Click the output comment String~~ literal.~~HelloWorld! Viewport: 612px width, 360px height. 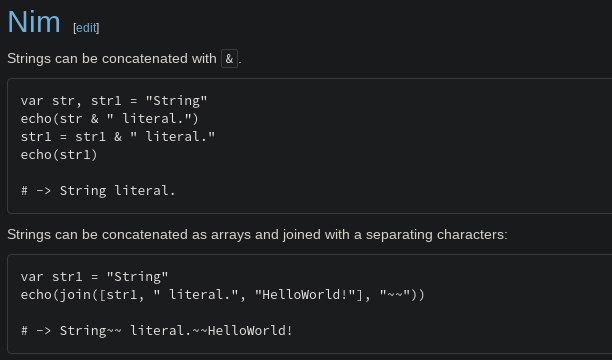157,331
